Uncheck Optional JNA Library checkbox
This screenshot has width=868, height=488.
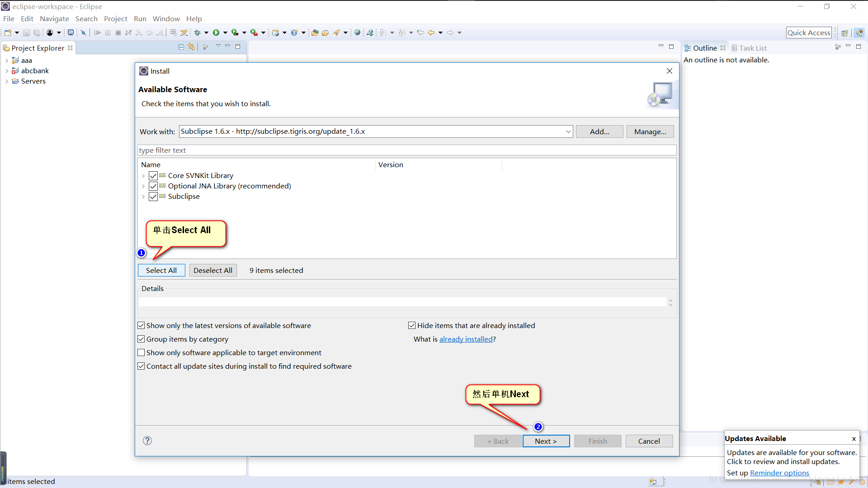click(153, 186)
